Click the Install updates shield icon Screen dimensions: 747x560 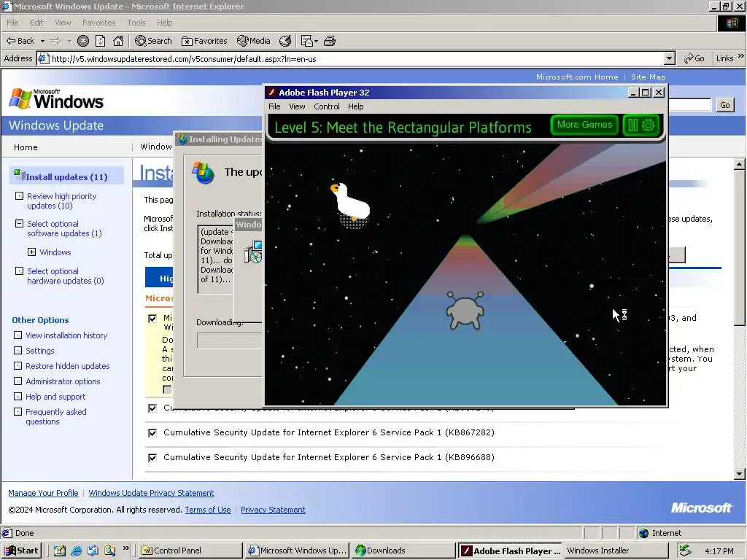(19, 174)
